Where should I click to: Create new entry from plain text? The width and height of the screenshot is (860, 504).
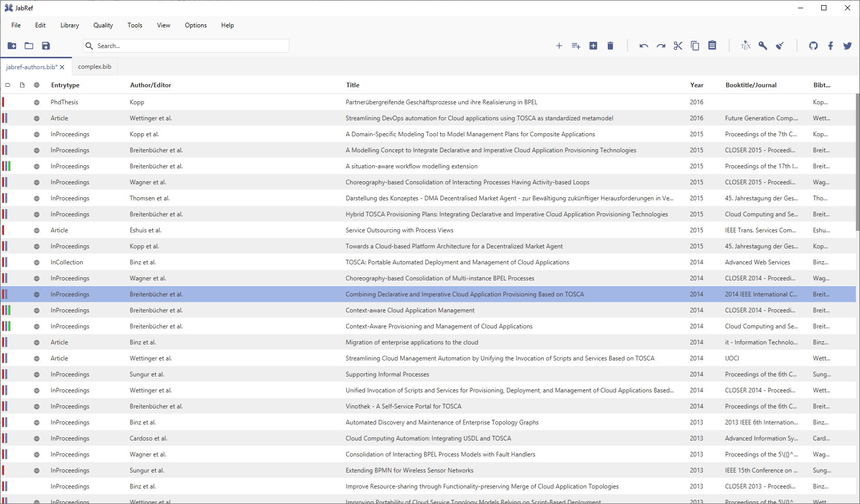pos(576,46)
